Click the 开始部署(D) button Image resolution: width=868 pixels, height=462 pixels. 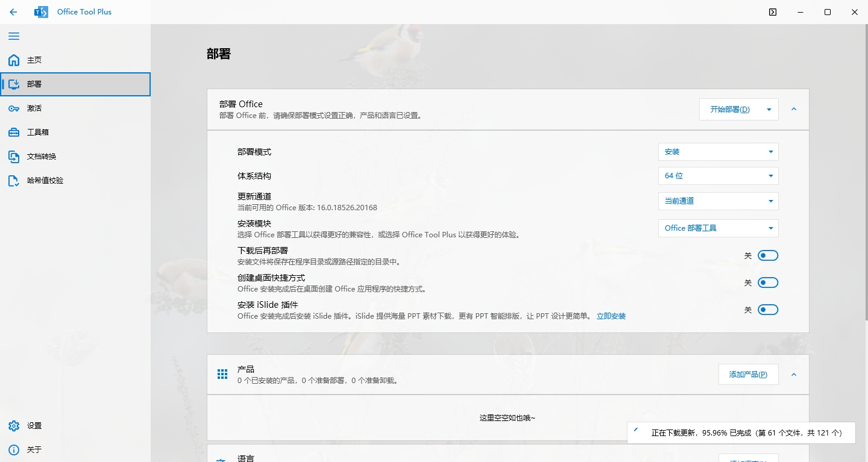730,110
